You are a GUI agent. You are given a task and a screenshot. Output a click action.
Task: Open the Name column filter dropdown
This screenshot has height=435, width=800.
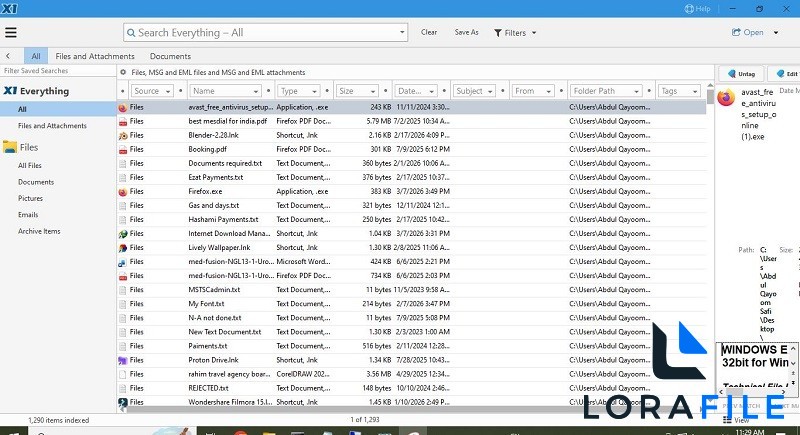255,91
